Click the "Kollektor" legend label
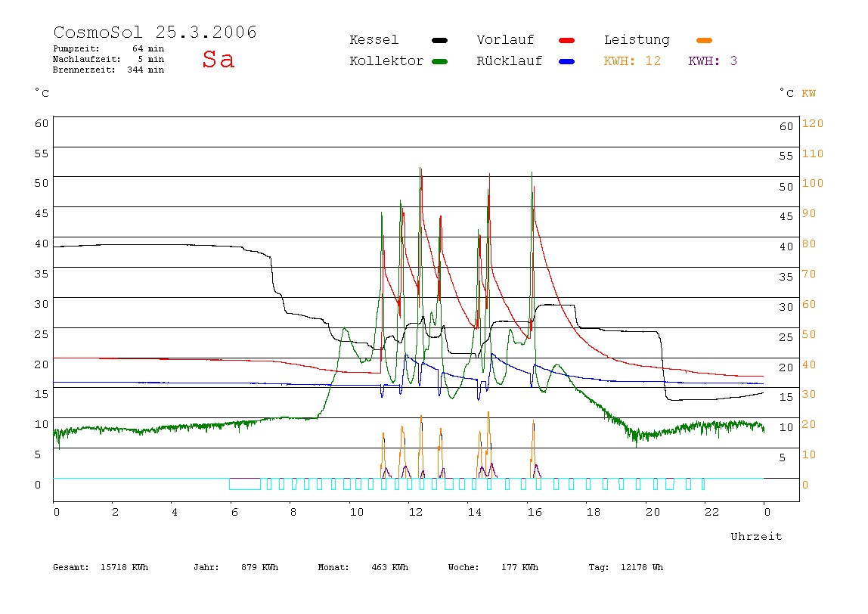Screen dimensions: 868x614 tap(386, 61)
